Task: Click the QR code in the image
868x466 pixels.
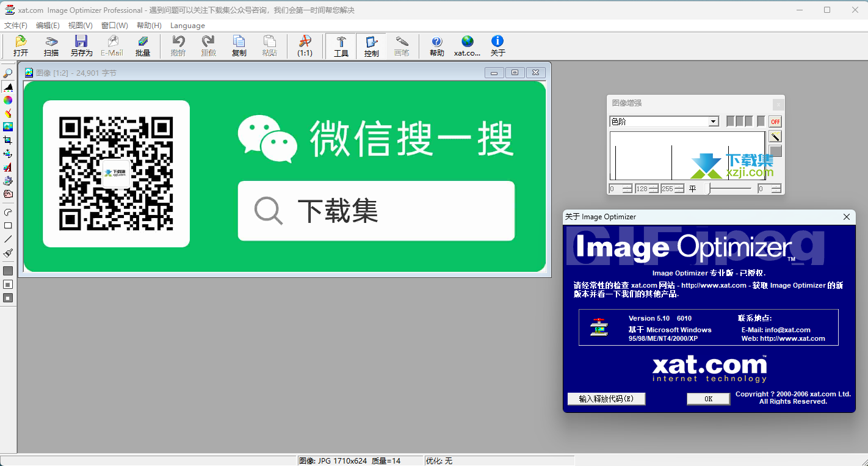Action: (x=116, y=173)
